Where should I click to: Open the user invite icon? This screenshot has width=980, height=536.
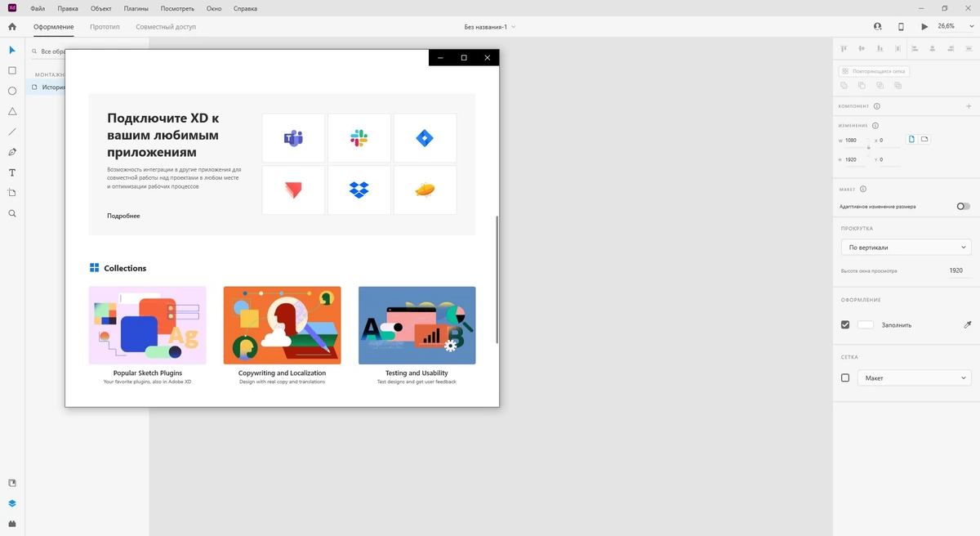(x=878, y=27)
